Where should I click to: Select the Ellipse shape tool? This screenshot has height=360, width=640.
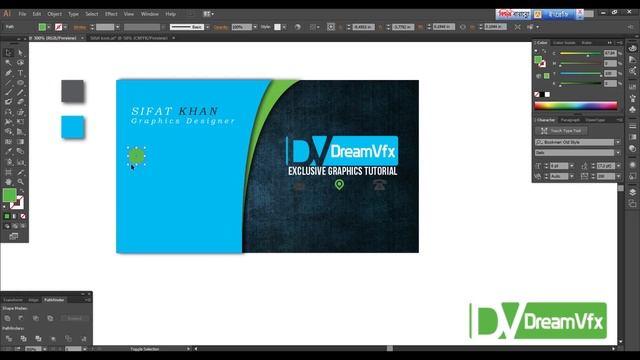tap(20, 82)
